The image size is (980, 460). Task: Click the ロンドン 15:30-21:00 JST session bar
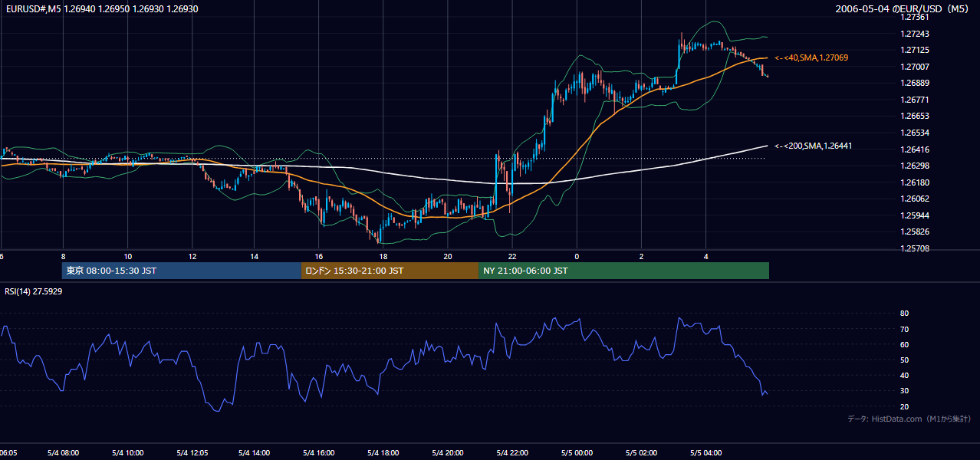click(x=390, y=271)
